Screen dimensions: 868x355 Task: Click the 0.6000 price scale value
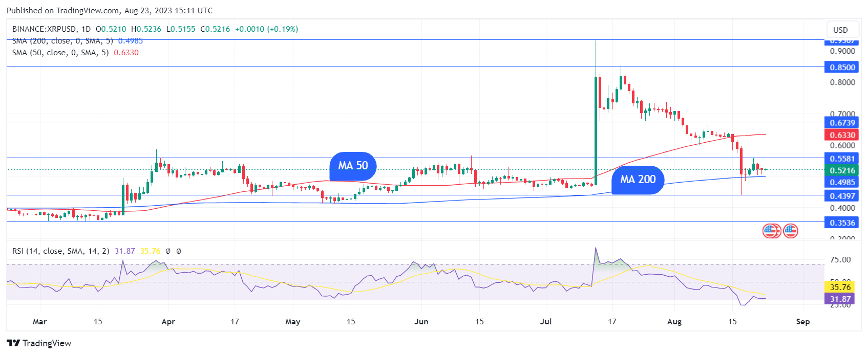(x=842, y=146)
